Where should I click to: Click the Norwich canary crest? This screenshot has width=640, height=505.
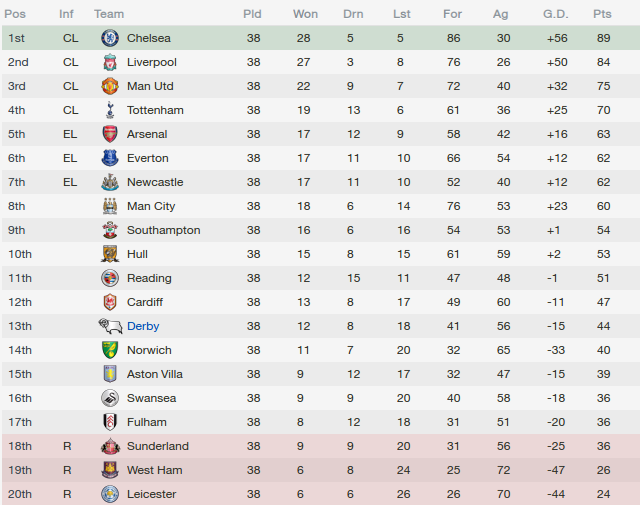110,350
